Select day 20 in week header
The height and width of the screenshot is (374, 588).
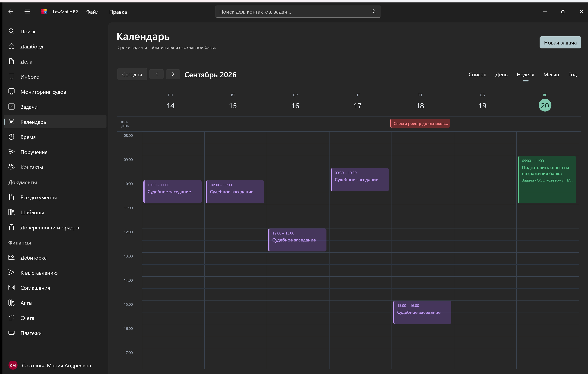(545, 106)
